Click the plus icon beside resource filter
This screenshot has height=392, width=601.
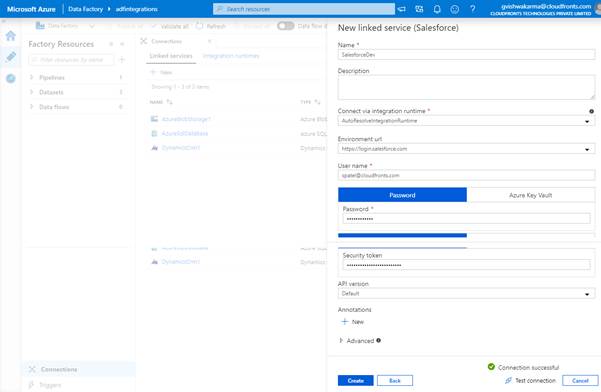tap(122, 60)
